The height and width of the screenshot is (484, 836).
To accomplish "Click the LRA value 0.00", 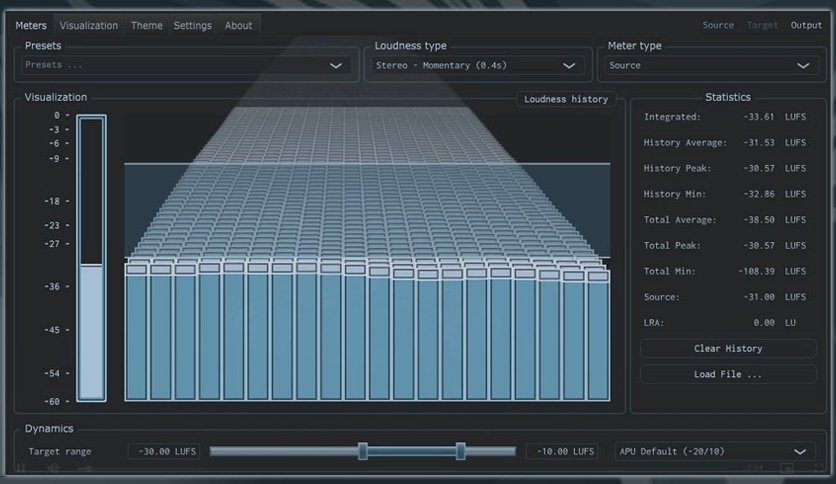I will click(x=763, y=322).
